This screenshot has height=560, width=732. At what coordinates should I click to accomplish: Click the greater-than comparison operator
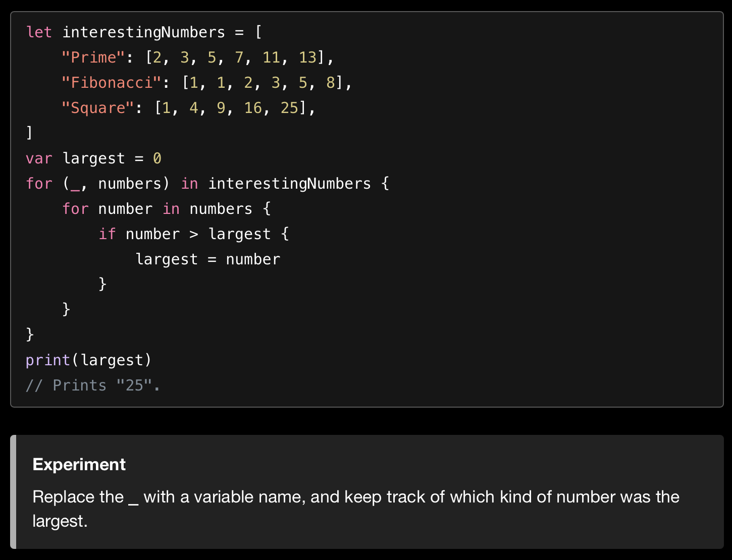pos(194,234)
